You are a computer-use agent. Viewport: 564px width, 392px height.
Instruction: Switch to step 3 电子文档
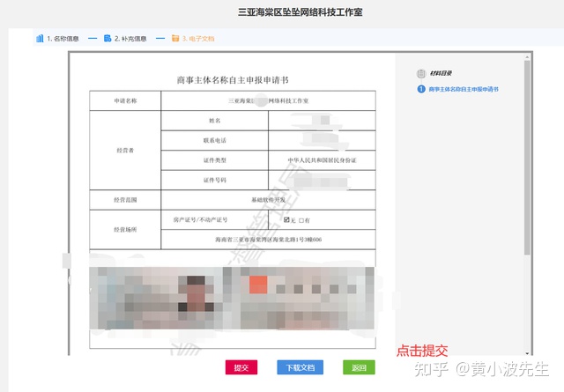[x=197, y=39]
